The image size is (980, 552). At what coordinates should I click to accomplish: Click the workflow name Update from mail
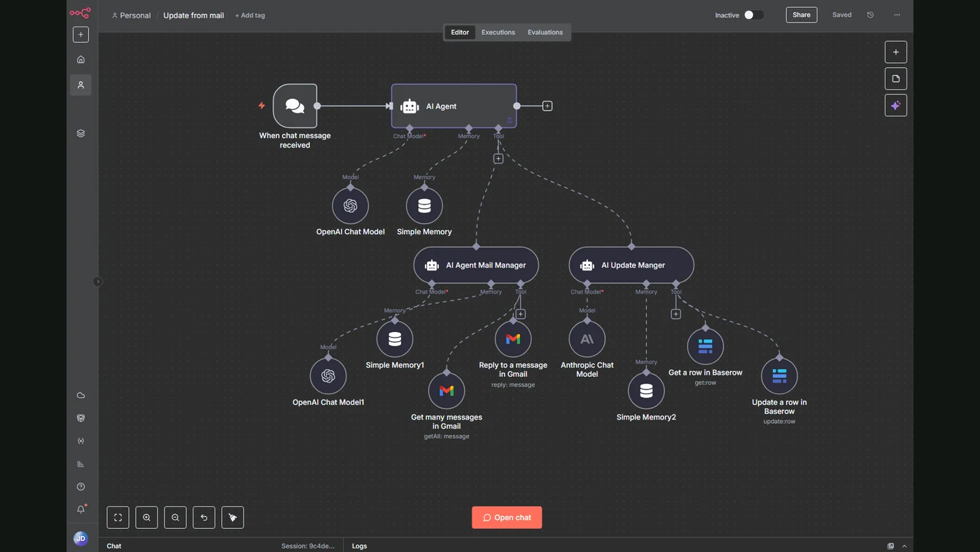tap(193, 15)
